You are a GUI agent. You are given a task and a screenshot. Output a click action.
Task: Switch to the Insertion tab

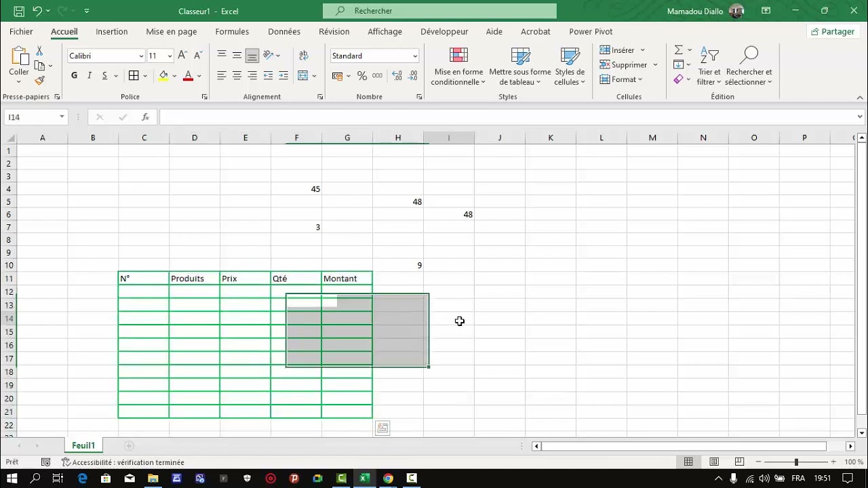pos(112,32)
